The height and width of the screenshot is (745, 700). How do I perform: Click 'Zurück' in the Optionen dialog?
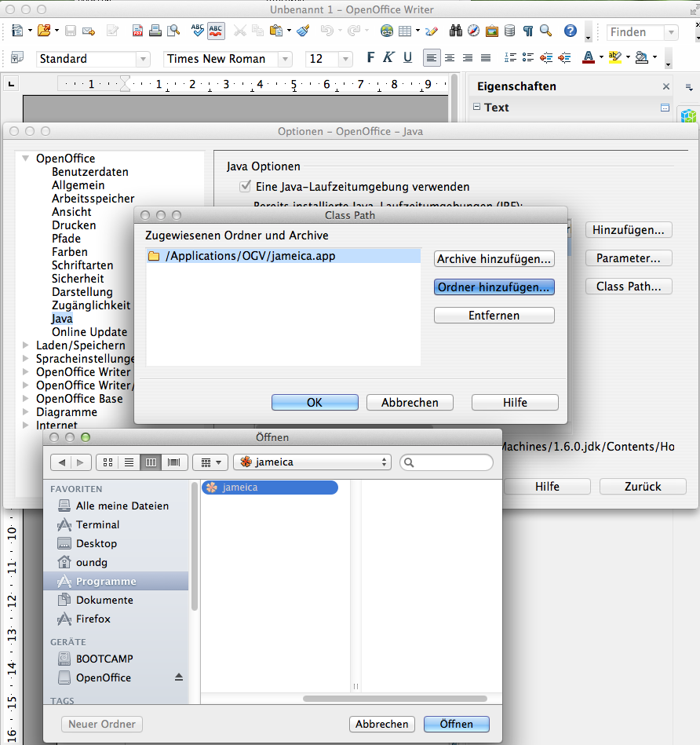pos(643,487)
